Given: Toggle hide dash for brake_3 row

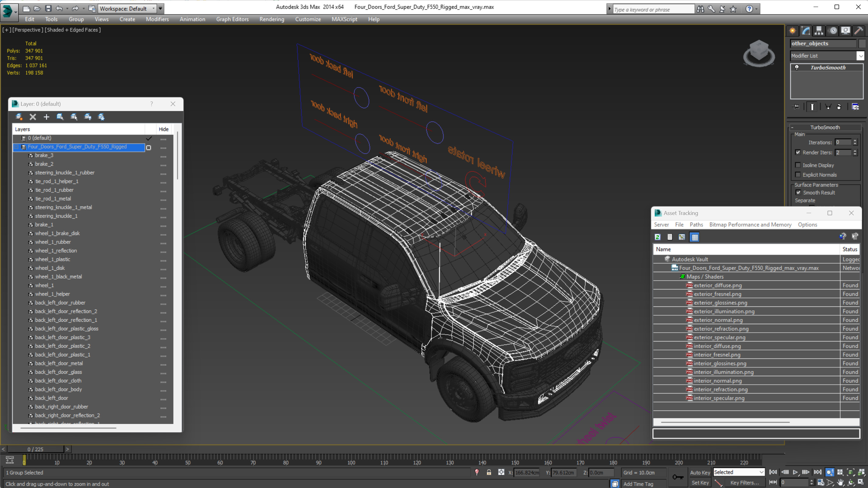Looking at the screenshot, I should [x=163, y=157].
